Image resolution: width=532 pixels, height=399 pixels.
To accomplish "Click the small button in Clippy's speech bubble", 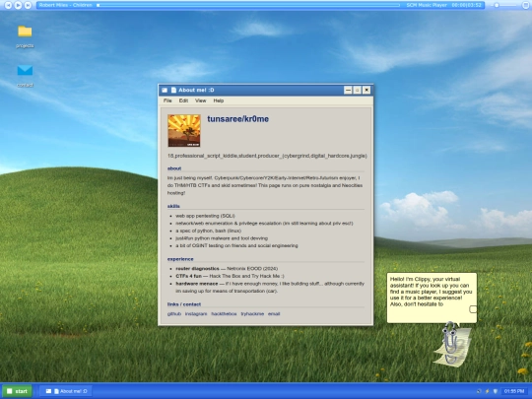I will 473,309.
